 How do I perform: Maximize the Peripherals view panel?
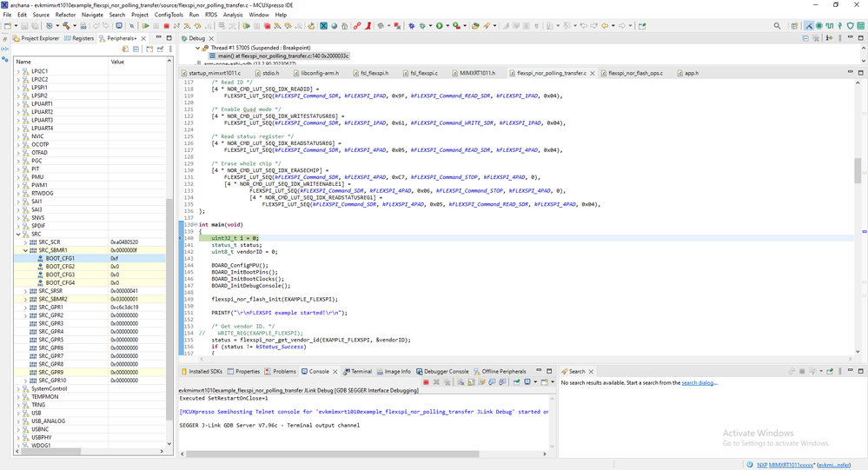tap(169, 38)
